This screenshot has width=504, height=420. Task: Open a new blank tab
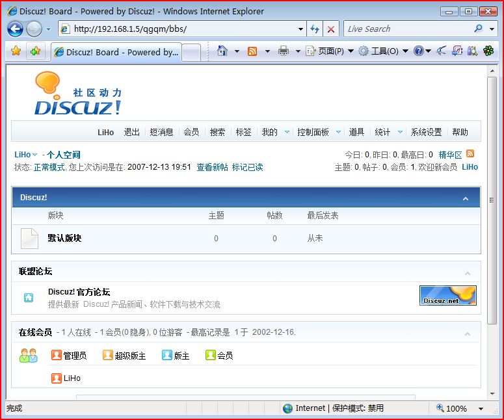point(191,53)
